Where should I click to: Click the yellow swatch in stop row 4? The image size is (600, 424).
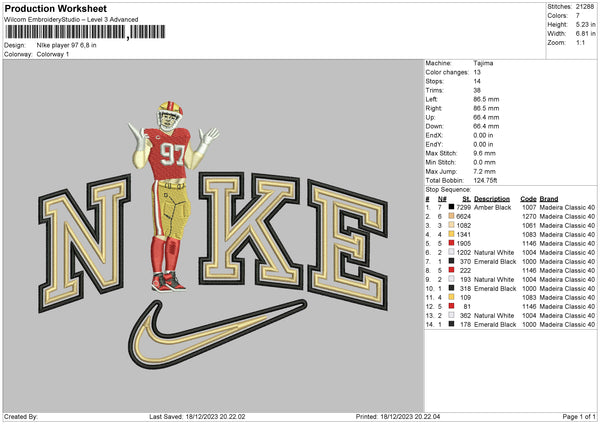click(x=452, y=234)
